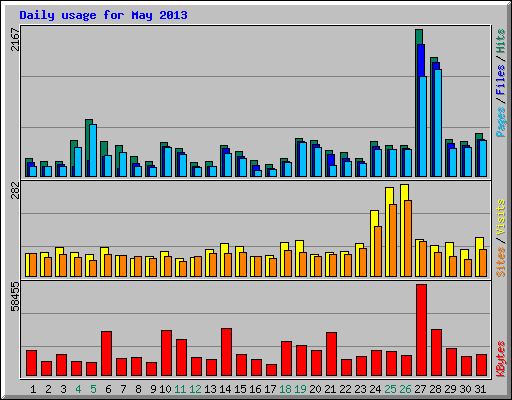
Task: Click day 1 on the date axis
Action: tap(33, 389)
